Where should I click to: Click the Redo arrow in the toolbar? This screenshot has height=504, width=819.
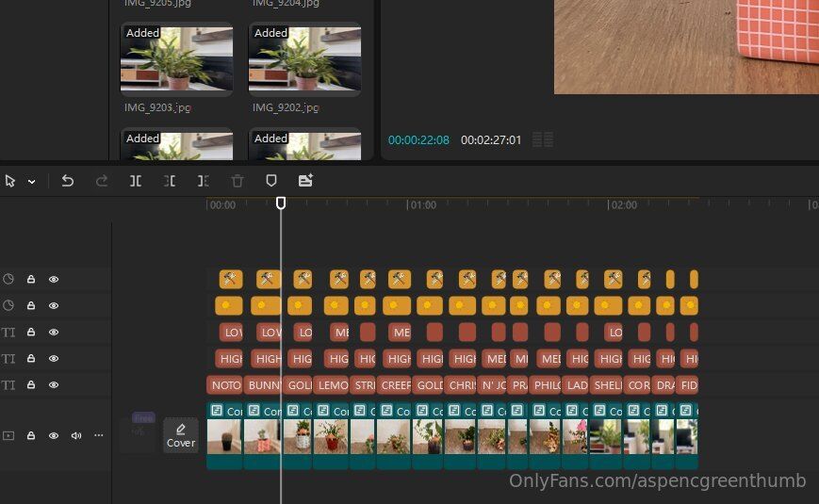102,181
